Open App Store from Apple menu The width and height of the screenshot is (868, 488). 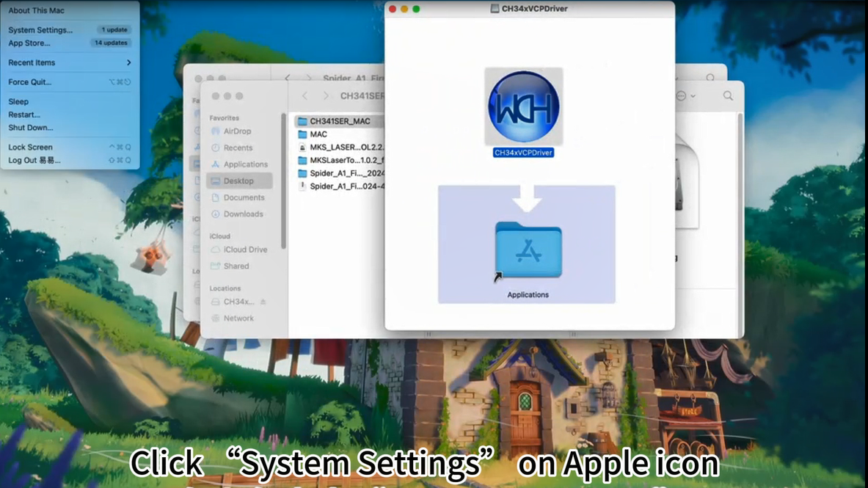pyautogui.click(x=29, y=43)
